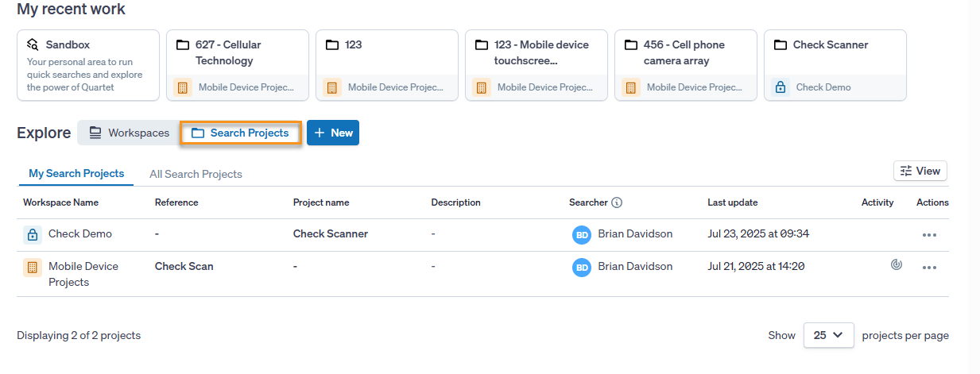Expand the projects per page dropdown
980x374 pixels.
tap(828, 335)
